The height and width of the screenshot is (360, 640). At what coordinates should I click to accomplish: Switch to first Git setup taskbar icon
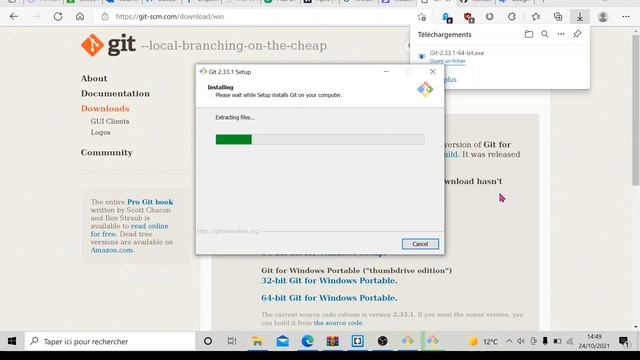pyautogui.click(x=407, y=341)
